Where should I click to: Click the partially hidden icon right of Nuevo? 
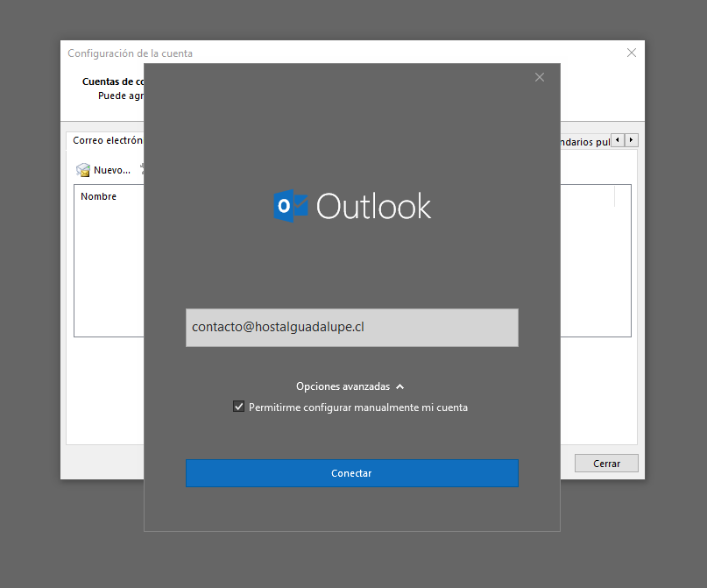pyautogui.click(x=142, y=170)
